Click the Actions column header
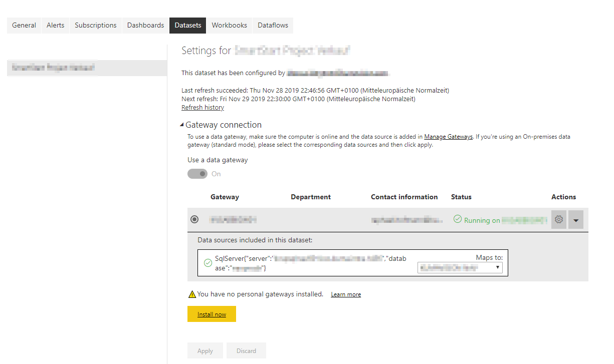Viewport: 614px width, 364px height. pyautogui.click(x=564, y=197)
